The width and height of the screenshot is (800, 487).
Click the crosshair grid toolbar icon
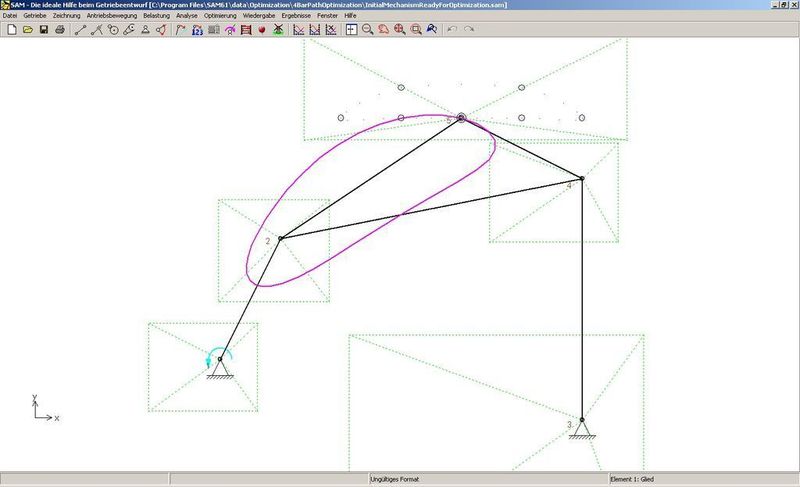tap(352, 30)
